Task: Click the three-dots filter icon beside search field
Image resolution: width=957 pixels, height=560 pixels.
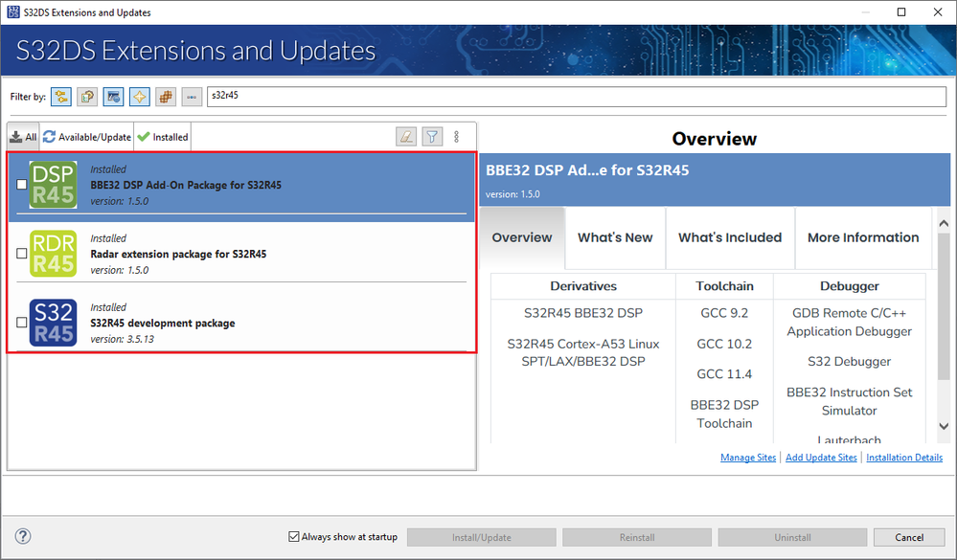Action: 192,97
